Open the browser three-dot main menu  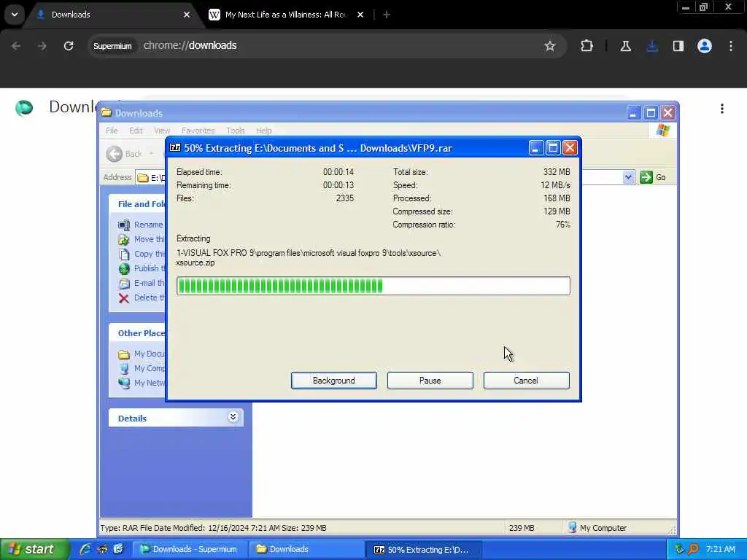[x=730, y=46]
